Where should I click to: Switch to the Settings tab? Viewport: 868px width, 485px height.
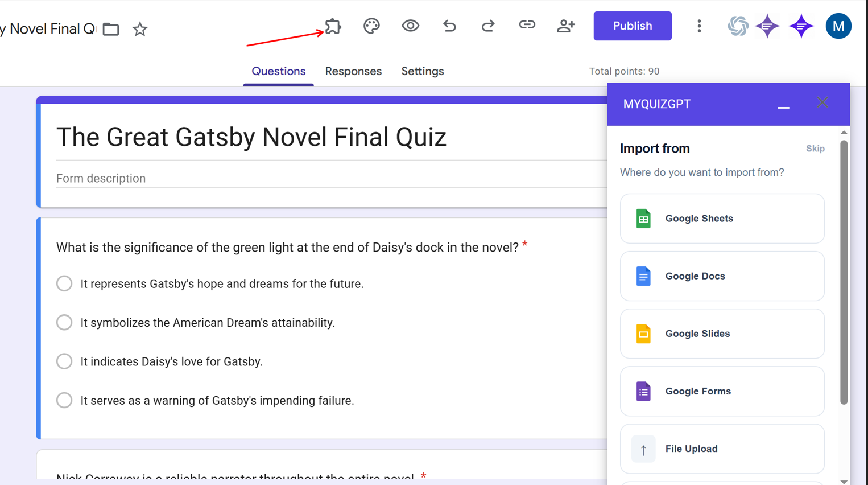tap(423, 71)
